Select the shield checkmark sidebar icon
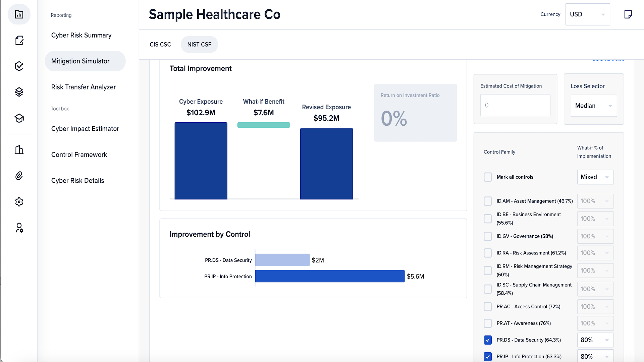 pyautogui.click(x=19, y=66)
